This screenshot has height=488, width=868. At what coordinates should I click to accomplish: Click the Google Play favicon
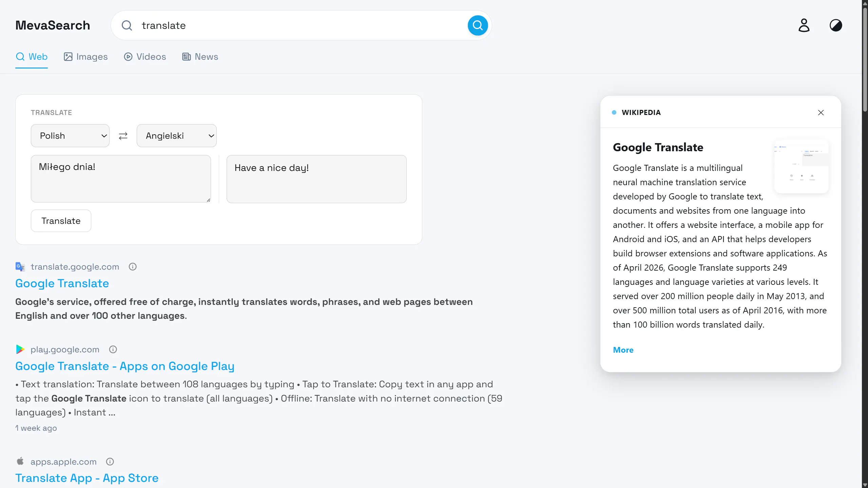(20, 349)
